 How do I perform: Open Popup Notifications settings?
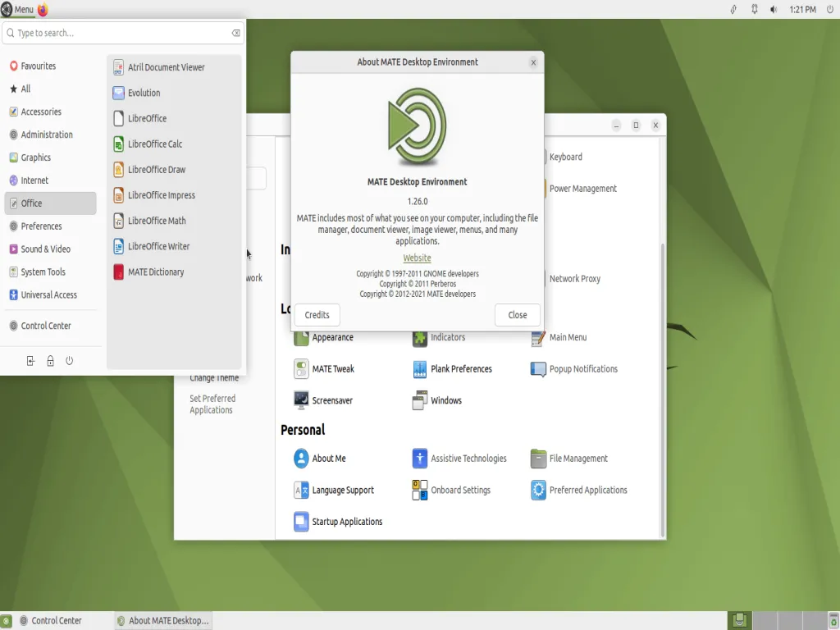pos(573,368)
